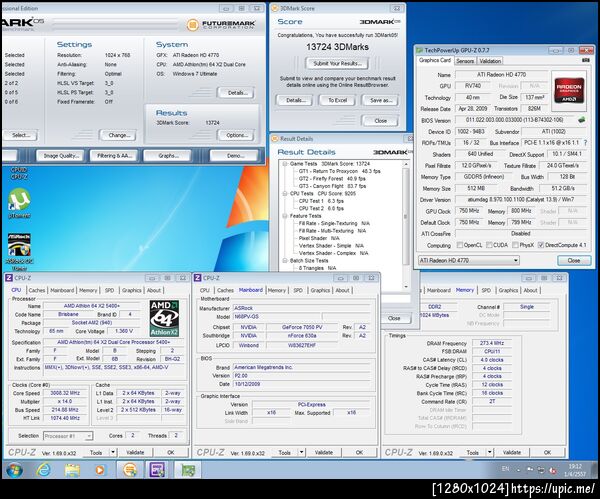Toggle the DirectCompute 4.1 checkbox
The height and width of the screenshot is (499, 600).
tap(541, 245)
